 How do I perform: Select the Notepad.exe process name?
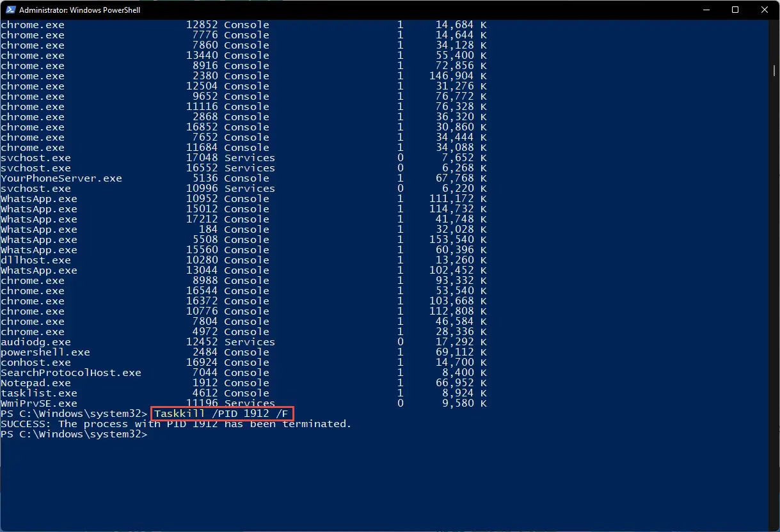[36, 383]
